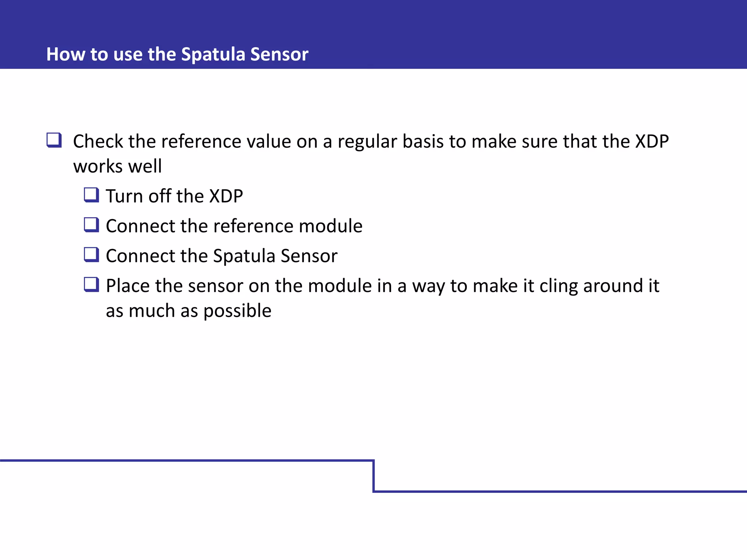Click the vertical step in the footer line
This screenshot has height=560, width=747.
(x=374, y=477)
